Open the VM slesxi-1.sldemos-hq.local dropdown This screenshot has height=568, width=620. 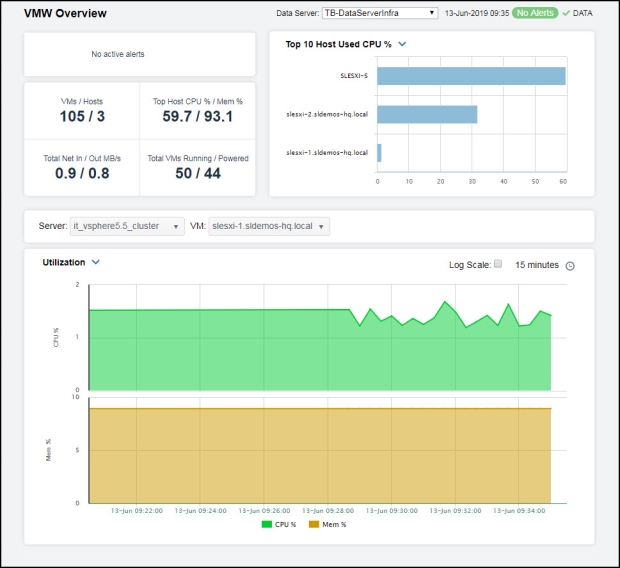[269, 226]
